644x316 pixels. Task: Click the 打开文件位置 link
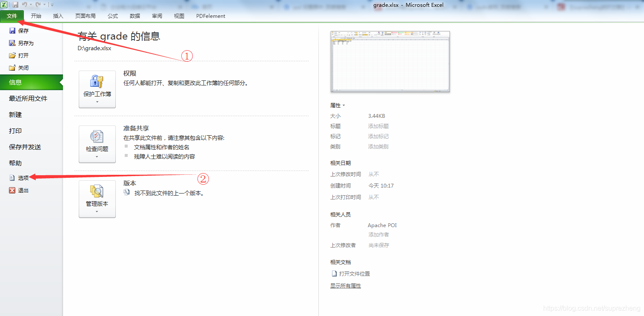(355, 274)
